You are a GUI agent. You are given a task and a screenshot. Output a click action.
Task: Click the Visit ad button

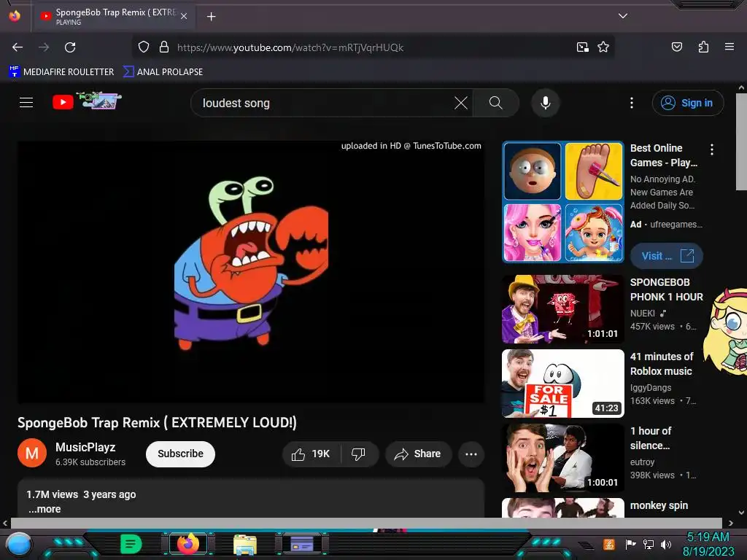pos(666,256)
